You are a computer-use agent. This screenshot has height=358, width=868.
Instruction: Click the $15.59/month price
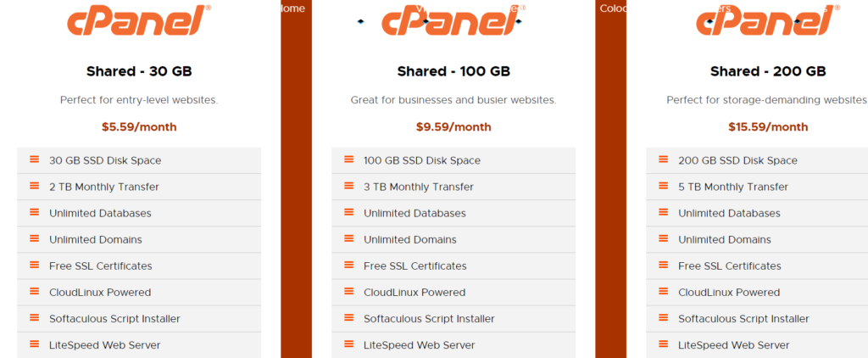pyautogui.click(x=768, y=127)
